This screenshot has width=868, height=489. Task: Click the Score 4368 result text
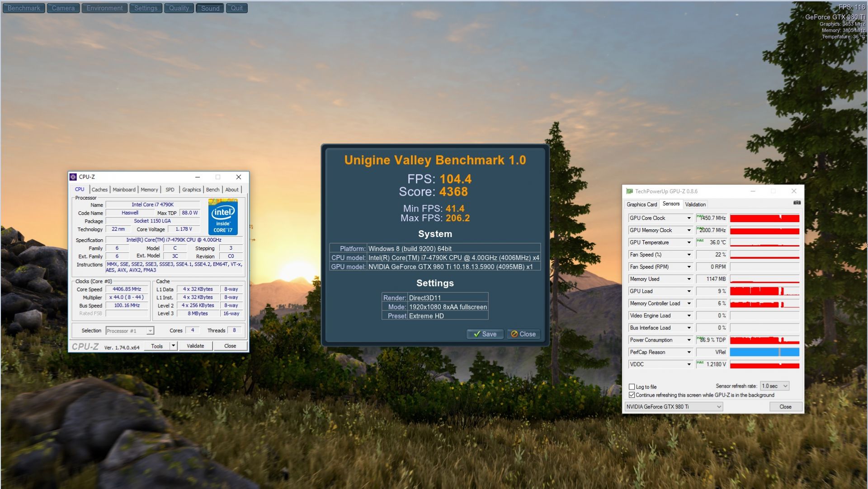click(x=433, y=192)
